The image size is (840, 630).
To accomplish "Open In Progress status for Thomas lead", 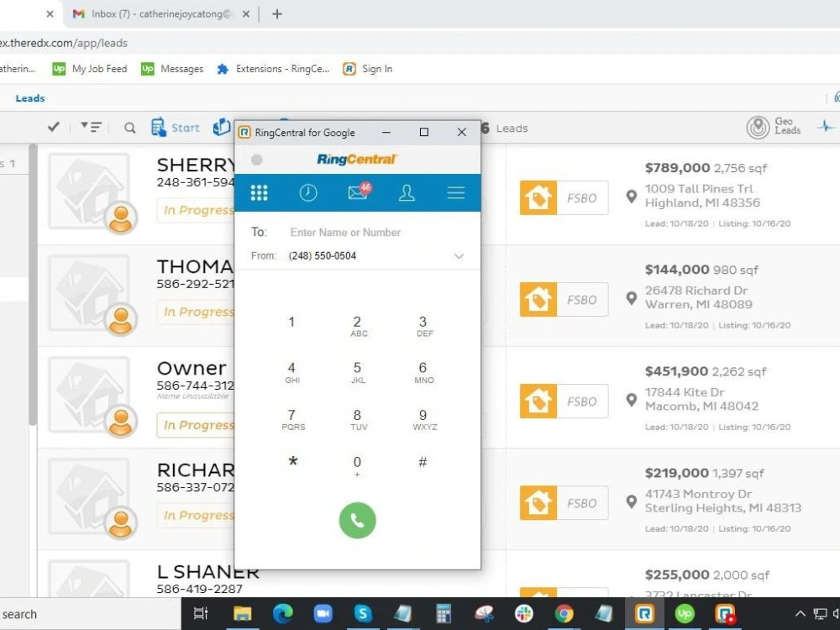I will coord(196,312).
